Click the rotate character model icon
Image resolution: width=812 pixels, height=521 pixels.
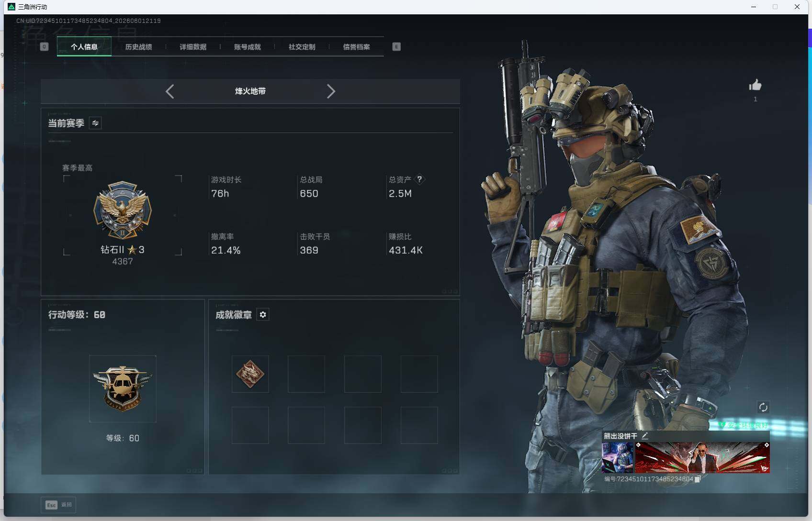click(x=763, y=408)
